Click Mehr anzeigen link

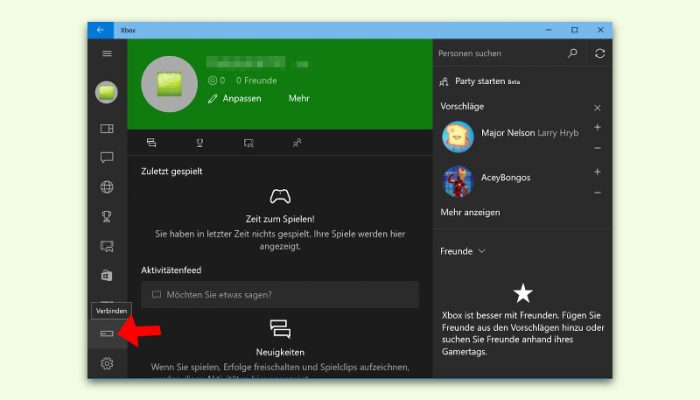coord(470,212)
